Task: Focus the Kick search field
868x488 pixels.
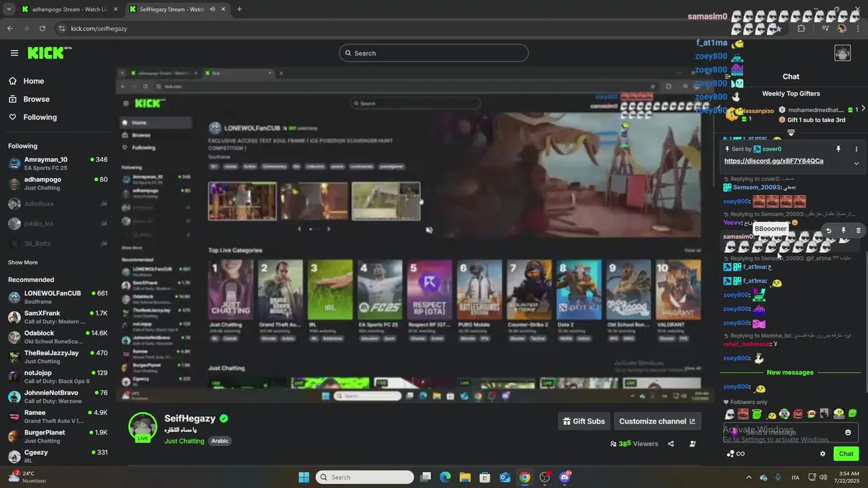Action: [x=433, y=53]
